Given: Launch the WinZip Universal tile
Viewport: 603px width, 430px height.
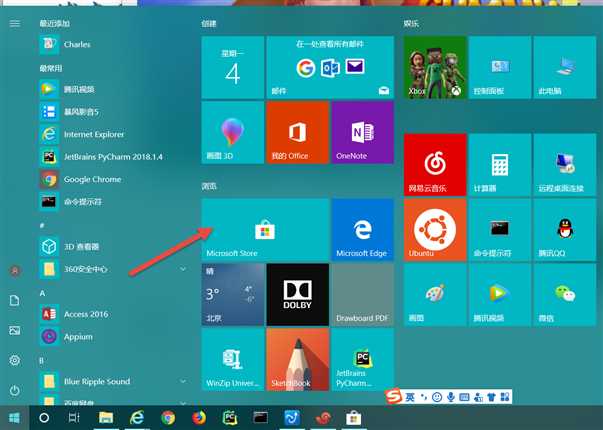Looking at the screenshot, I should tap(233, 360).
